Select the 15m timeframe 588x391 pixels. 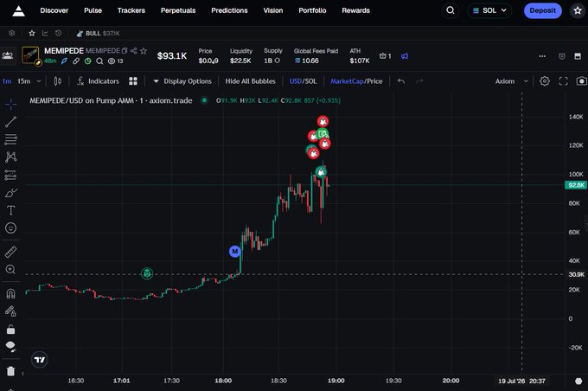click(23, 81)
